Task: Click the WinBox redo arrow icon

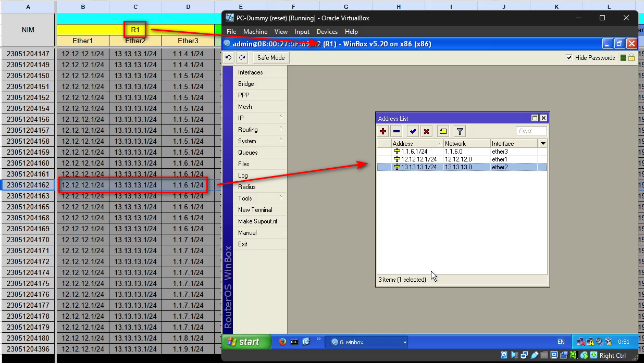Action: pos(242,58)
